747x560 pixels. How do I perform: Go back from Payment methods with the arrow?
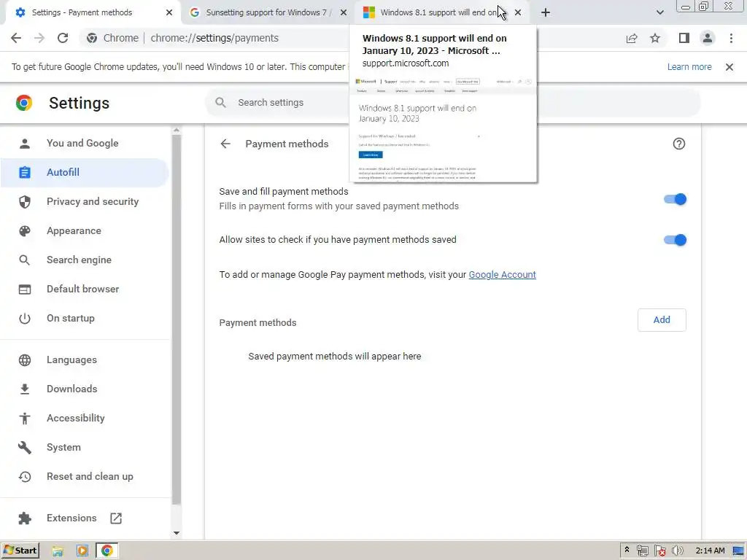(x=225, y=144)
